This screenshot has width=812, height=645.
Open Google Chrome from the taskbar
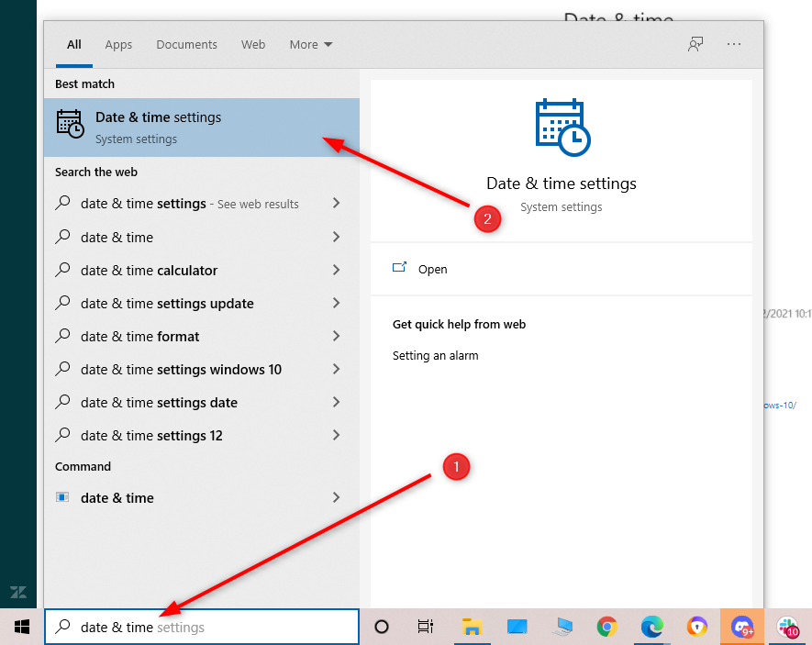606,627
